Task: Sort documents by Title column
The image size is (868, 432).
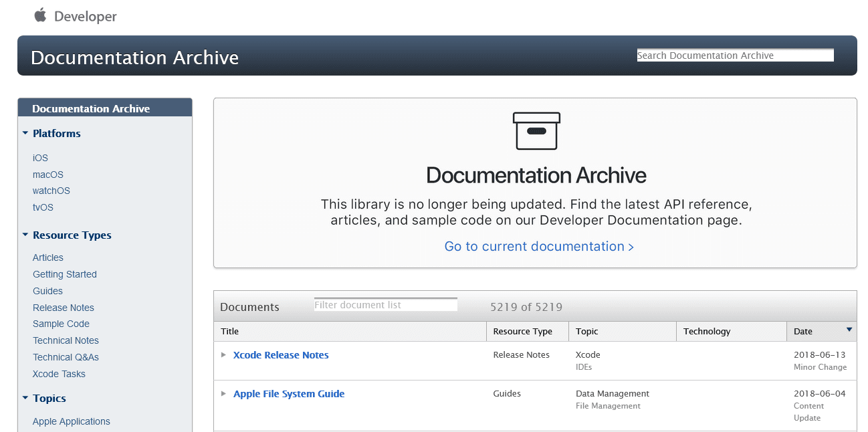Action: point(229,332)
